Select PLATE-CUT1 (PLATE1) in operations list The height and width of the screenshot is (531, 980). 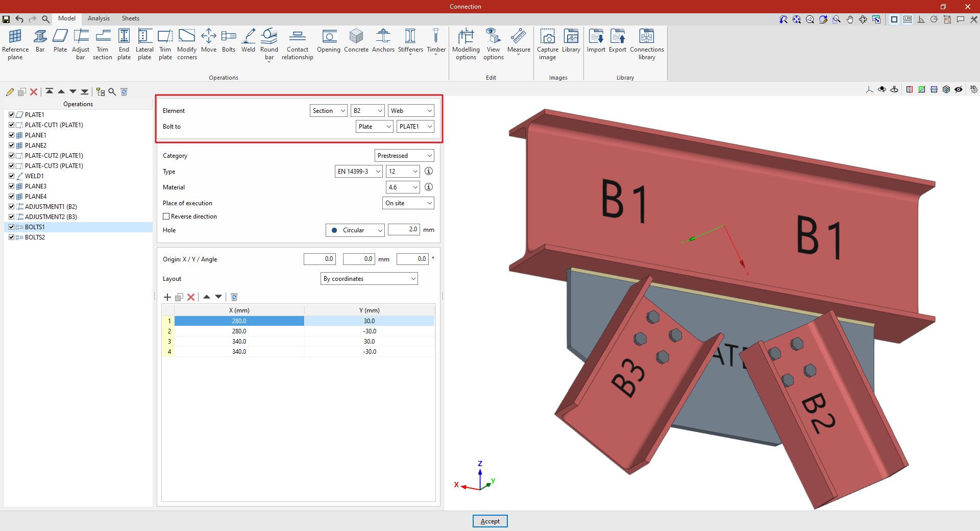54,125
